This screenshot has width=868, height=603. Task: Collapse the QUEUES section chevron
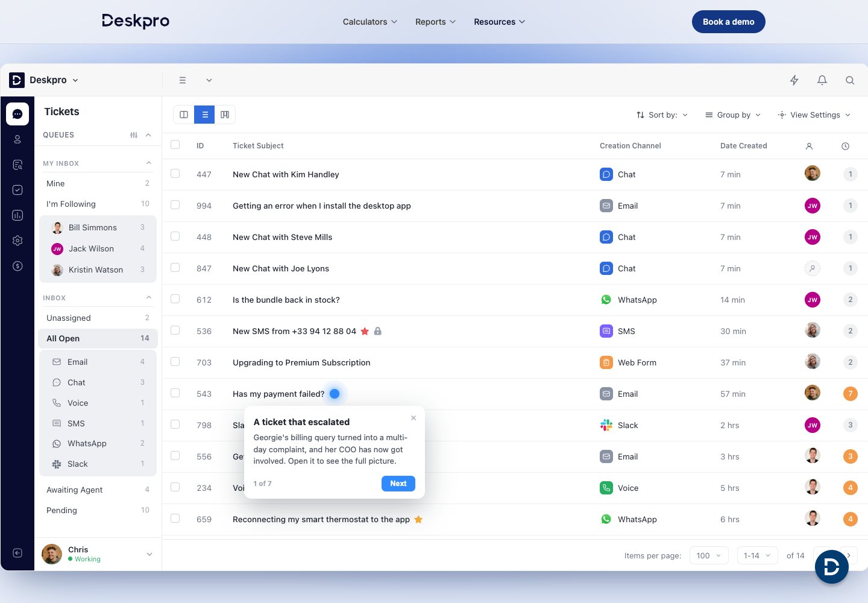tap(148, 135)
